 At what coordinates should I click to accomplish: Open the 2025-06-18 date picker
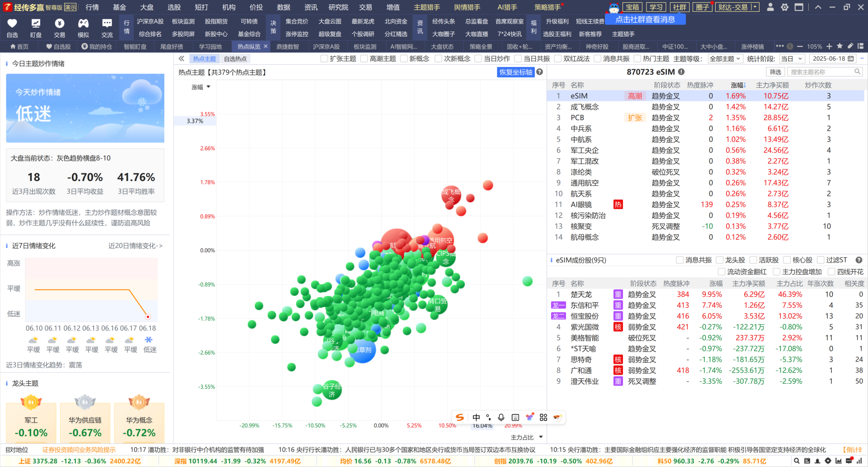click(833, 58)
